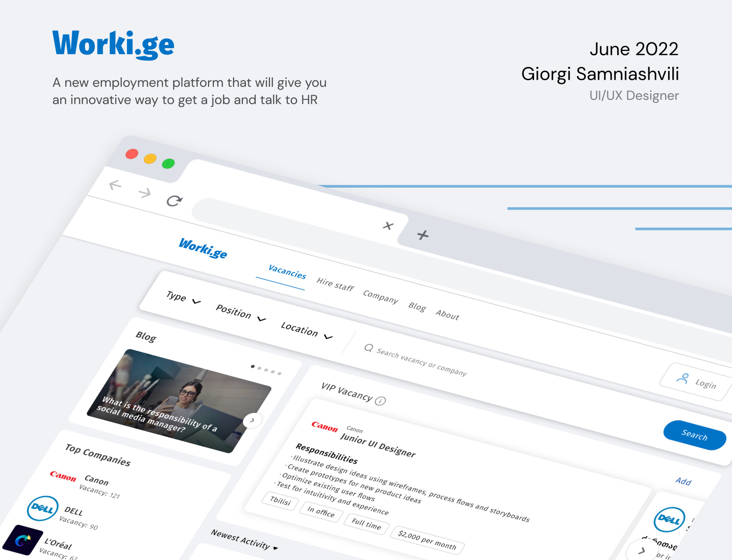Open the social media manager blog image

coord(179,401)
